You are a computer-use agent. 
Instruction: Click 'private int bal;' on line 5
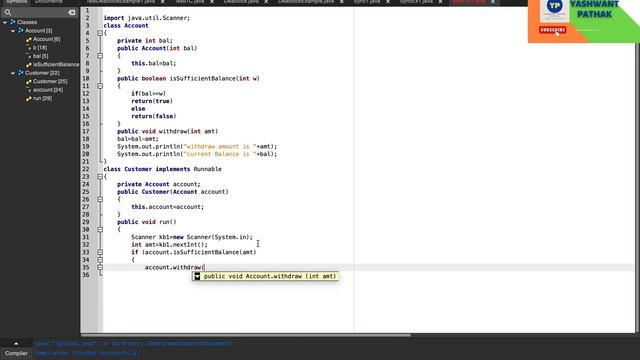coord(145,41)
